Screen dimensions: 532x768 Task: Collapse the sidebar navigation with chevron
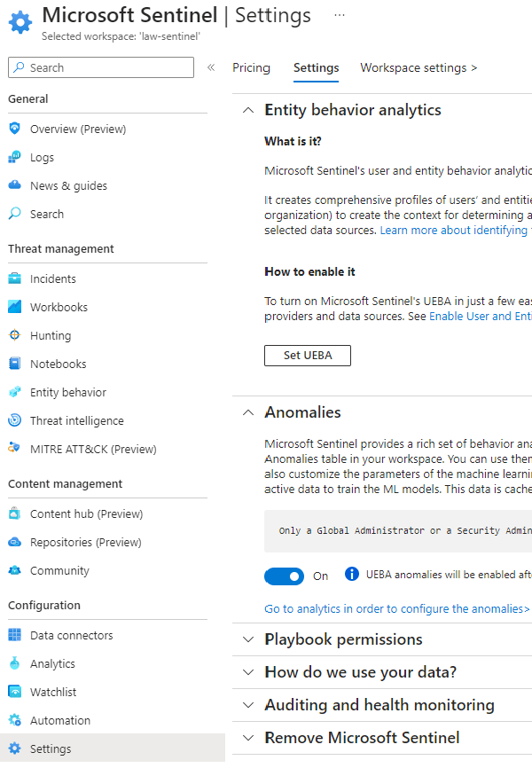pos(211,67)
